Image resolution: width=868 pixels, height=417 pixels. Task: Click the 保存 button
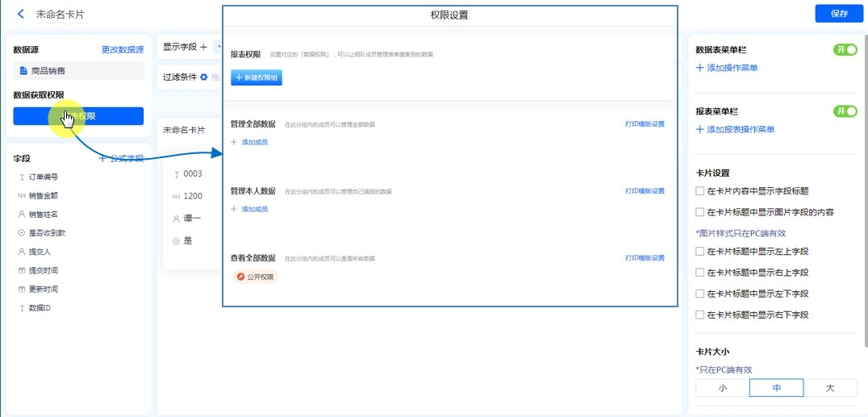[838, 14]
